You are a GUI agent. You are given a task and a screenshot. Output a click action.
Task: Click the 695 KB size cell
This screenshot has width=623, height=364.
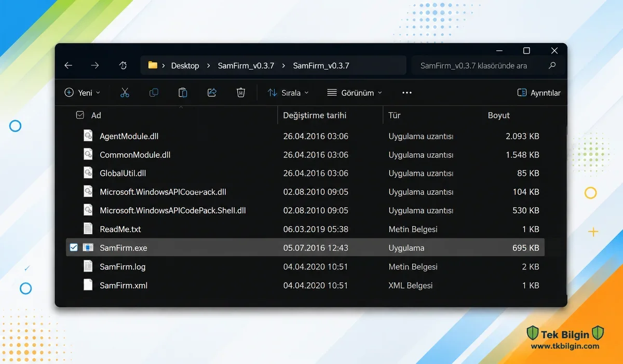[x=526, y=248]
